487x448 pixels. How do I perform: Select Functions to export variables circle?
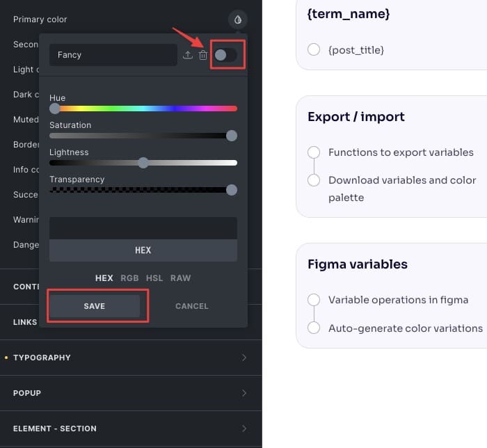(314, 152)
